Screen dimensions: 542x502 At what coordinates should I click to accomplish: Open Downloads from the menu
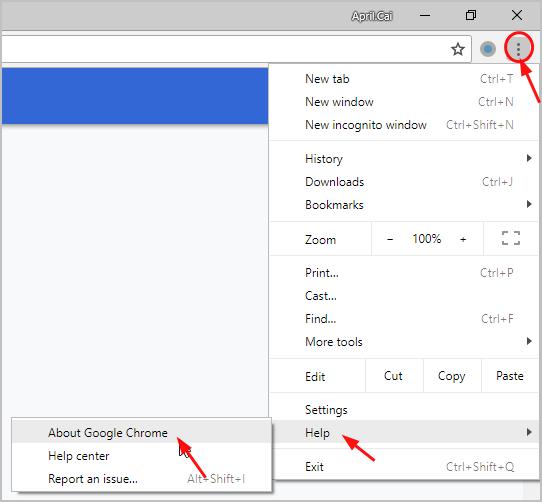tap(404, 182)
